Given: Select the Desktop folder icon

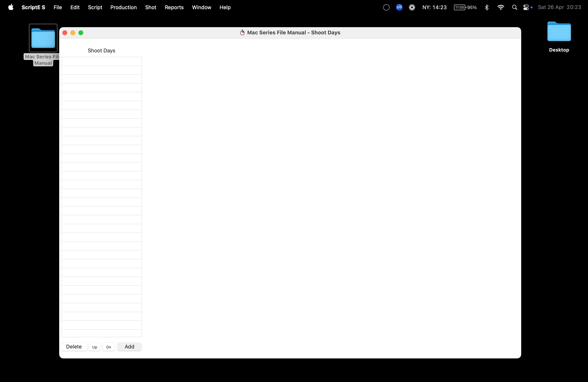Looking at the screenshot, I should [x=559, y=32].
